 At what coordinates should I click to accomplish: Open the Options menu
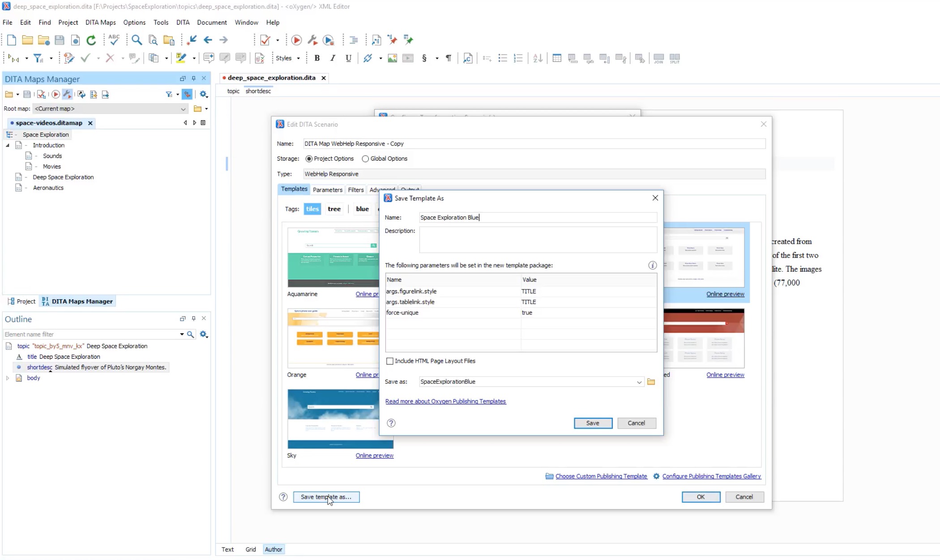(x=134, y=22)
